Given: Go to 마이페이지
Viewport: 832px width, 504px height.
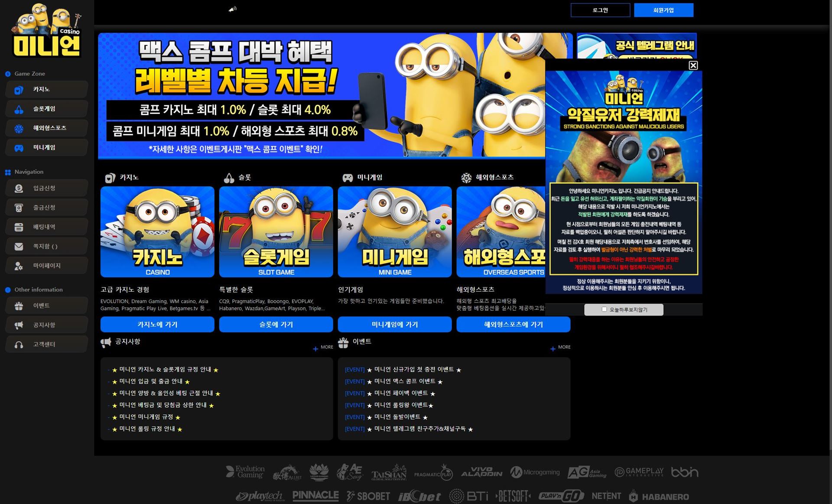Looking at the screenshot, I should click(x=47, y=266).
